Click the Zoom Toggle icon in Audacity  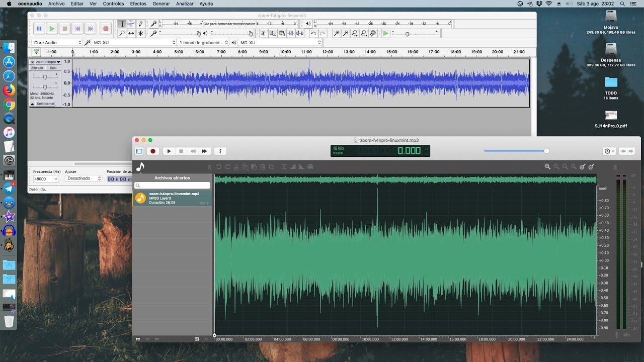[x=373, y=33]
